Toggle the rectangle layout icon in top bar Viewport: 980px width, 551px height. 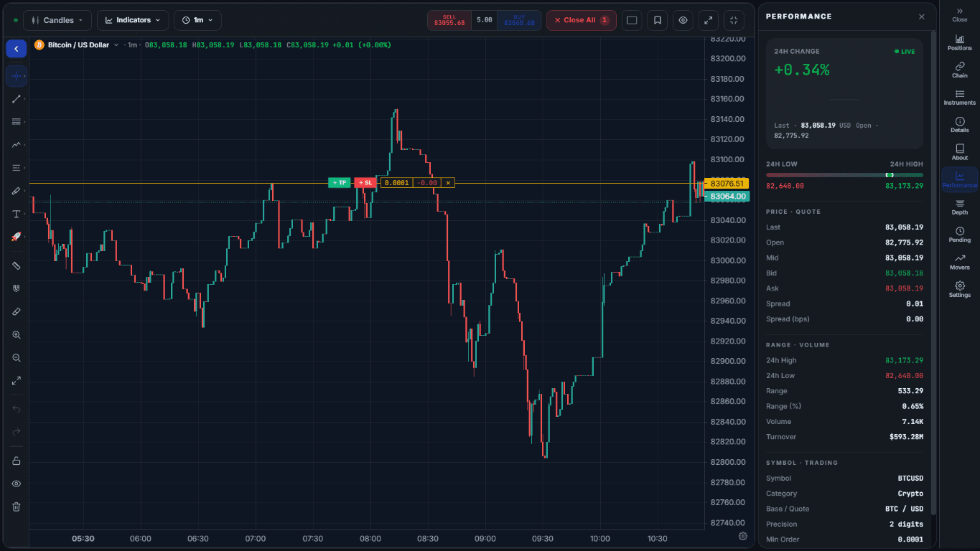click(632, 20)
